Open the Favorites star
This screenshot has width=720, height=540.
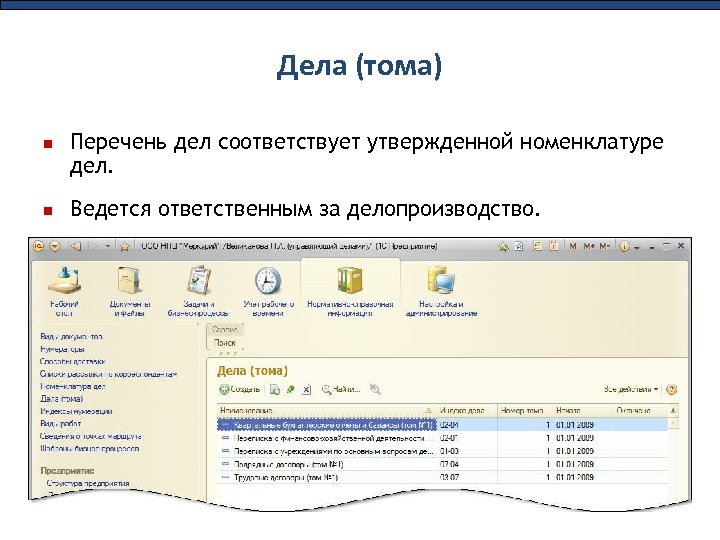point(124,247)
